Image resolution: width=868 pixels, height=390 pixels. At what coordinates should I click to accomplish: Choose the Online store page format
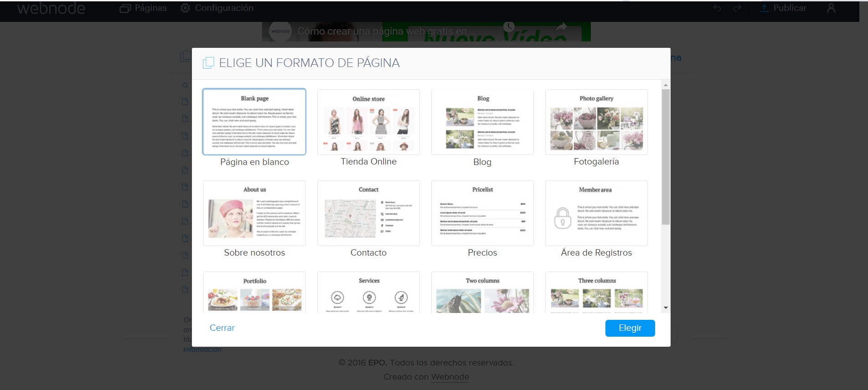pos(368,122)
